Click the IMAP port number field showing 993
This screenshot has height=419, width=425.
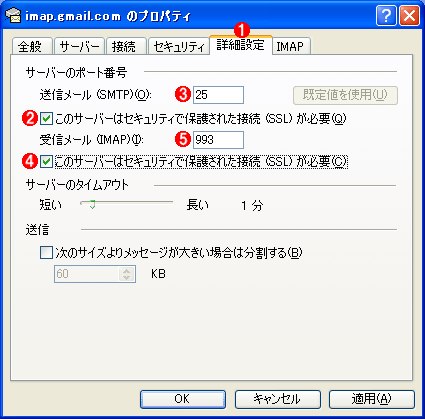click(x=218, y=140)
